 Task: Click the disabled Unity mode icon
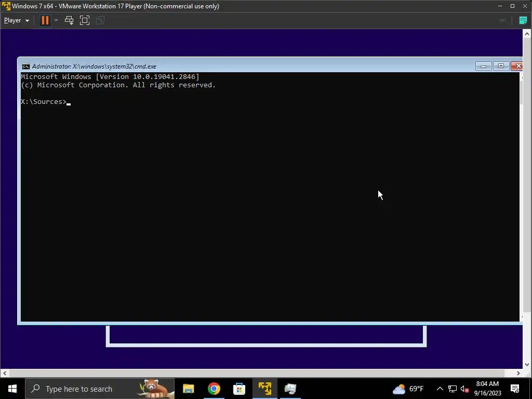[x=100, y=20]
